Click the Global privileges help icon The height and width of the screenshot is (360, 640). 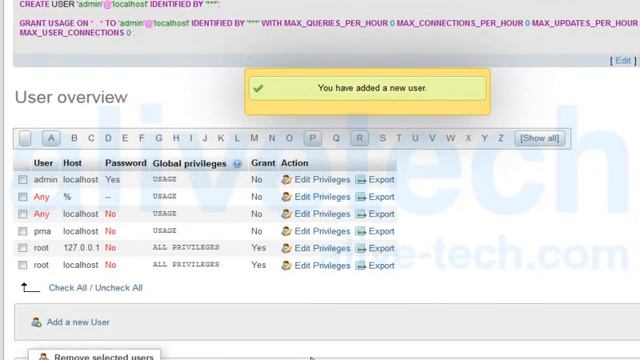(237, 164)
